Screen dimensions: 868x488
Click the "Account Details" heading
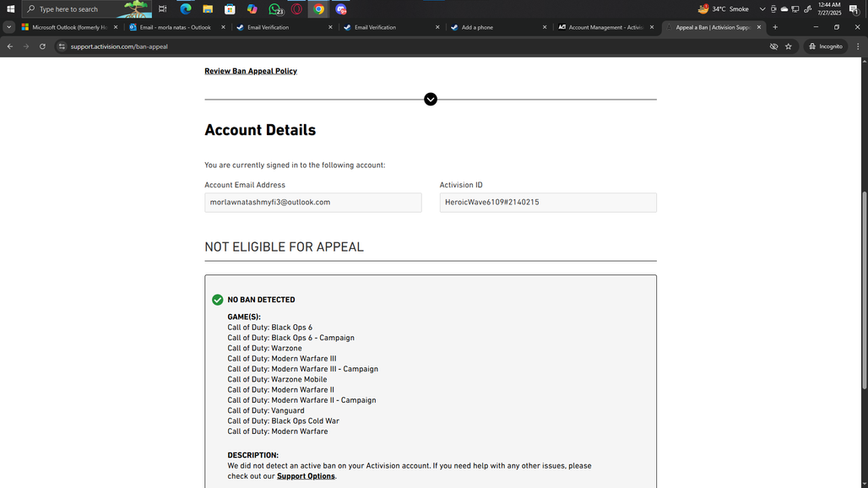click(x=260, y=130)
